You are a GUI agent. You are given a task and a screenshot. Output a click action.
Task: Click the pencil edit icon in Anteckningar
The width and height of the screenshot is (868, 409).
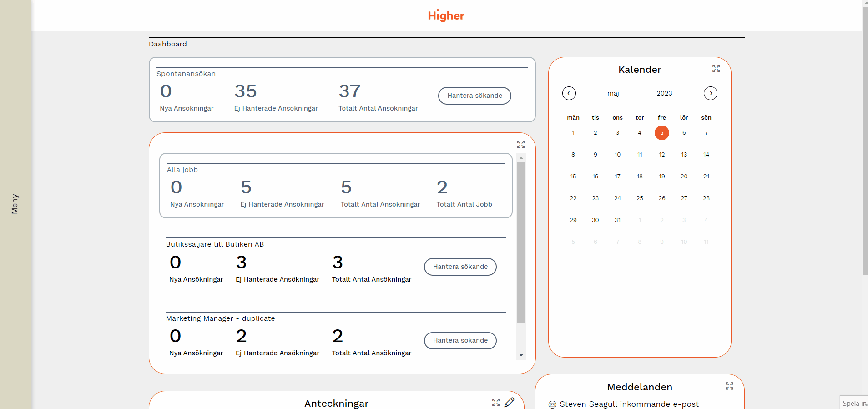point(510,402)
